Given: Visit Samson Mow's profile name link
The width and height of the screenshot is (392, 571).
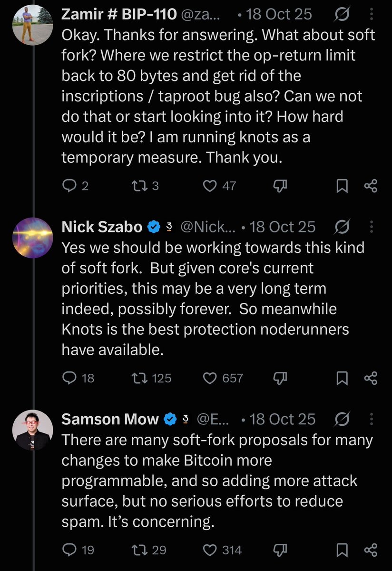Looking at the screenshot, I should pyautogui.click(x=110, y=419).
